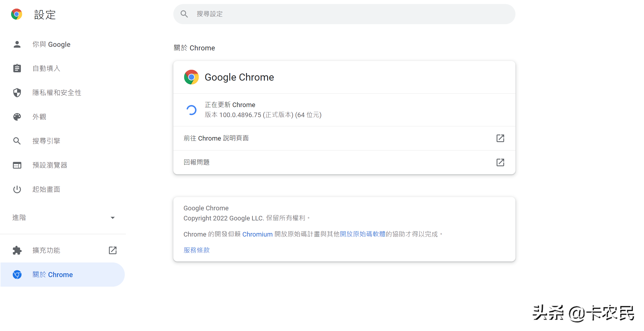Image resolution: width=644 pixels, height=331 pixels.
Task: Click the Chrome logo beside 設定 title
Action: [x=17, y=14]
